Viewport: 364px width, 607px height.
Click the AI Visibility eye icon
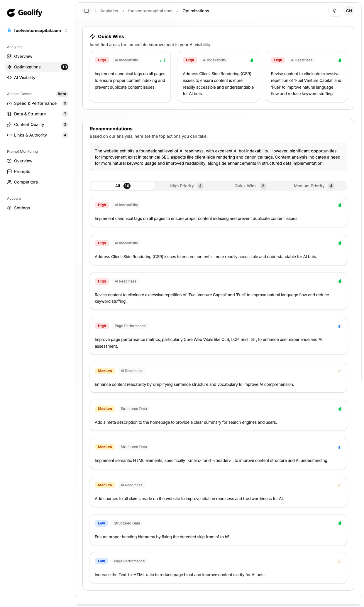click(9, 78)
